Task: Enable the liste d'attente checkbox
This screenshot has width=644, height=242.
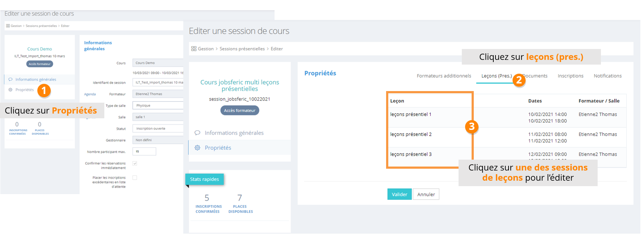Action: 135,177
